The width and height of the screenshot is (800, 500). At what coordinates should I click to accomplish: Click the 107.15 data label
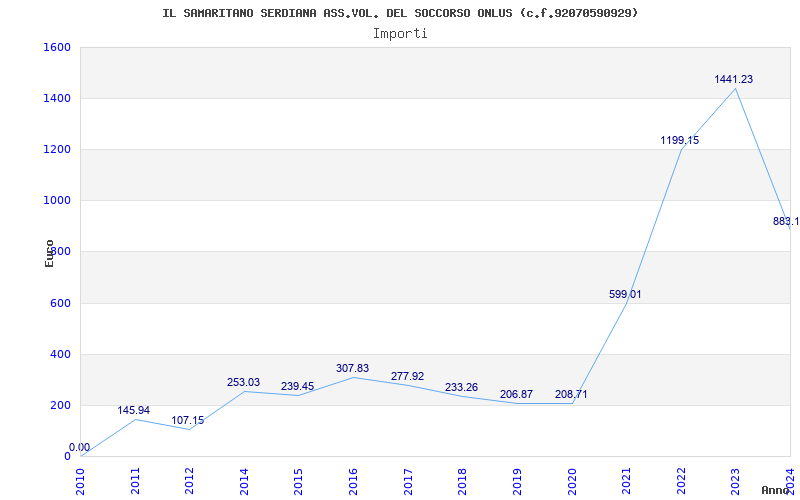pyautogui.click(x=188, y=420)
